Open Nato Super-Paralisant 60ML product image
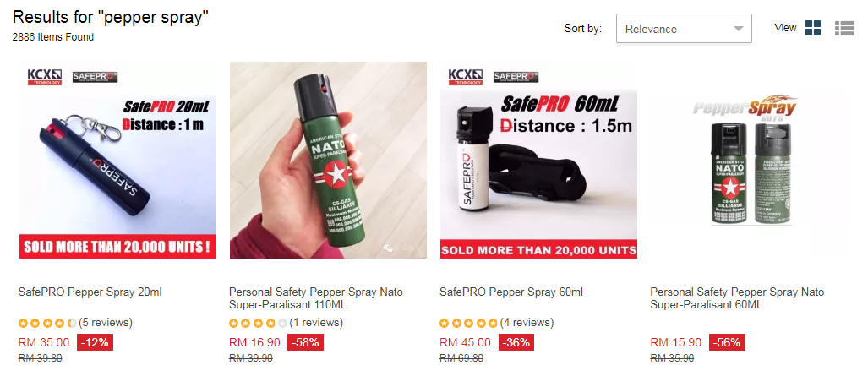The height and width of the screenshot is (387, 868). click(749, 160)
